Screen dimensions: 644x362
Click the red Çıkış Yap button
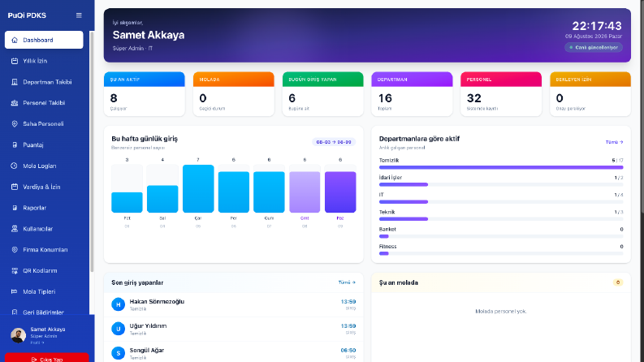(47, 357)
